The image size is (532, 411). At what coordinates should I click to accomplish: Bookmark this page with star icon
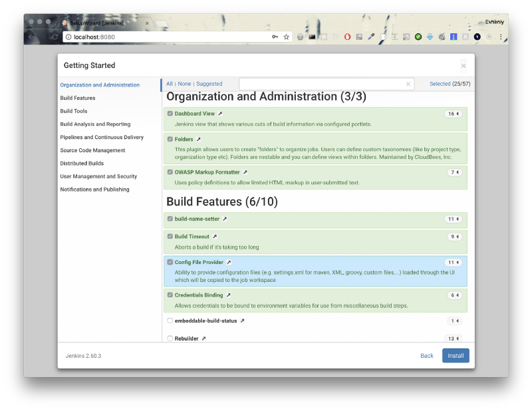coord(287,37)
